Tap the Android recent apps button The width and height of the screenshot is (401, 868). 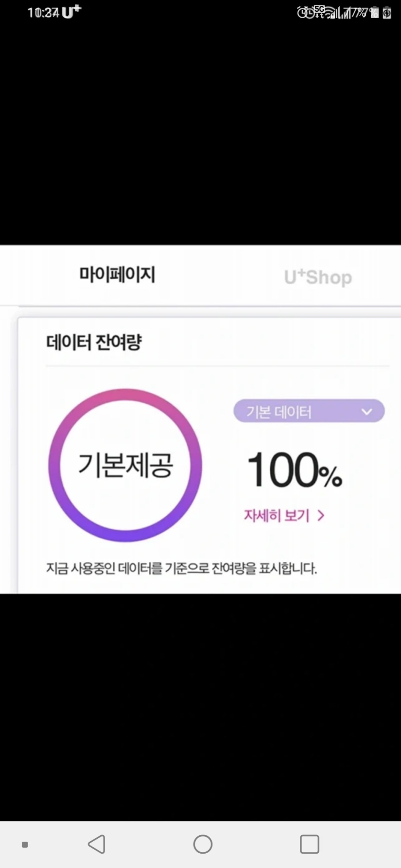(x=309, y=844)
